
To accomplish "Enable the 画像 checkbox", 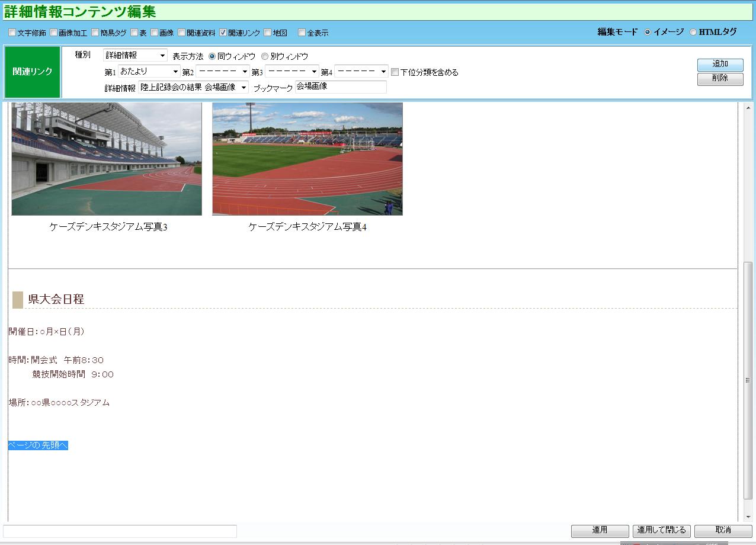I will pyautogui.click(x=155, y=33).
